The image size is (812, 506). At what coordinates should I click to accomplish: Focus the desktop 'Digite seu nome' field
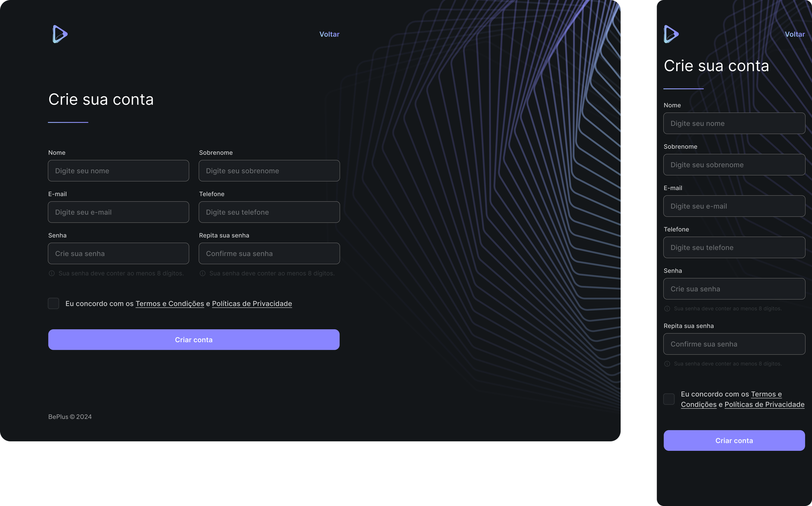click(x=119, y=171)
